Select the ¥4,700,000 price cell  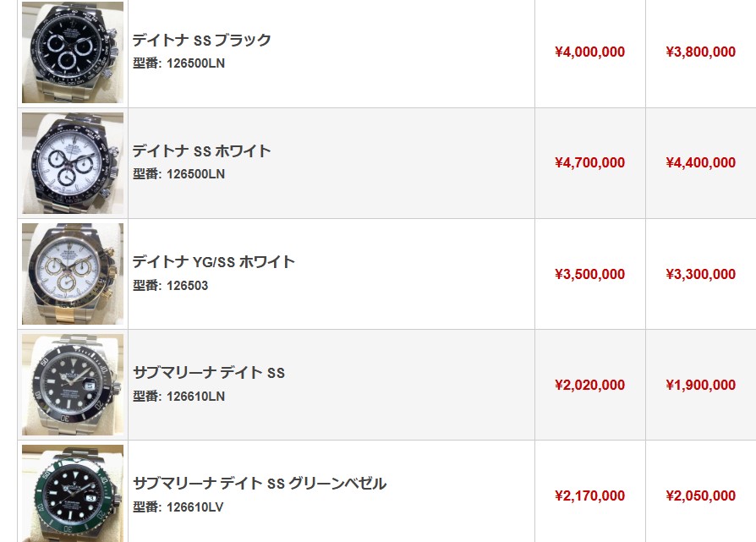pyautogui.click(x=589, y=163)
